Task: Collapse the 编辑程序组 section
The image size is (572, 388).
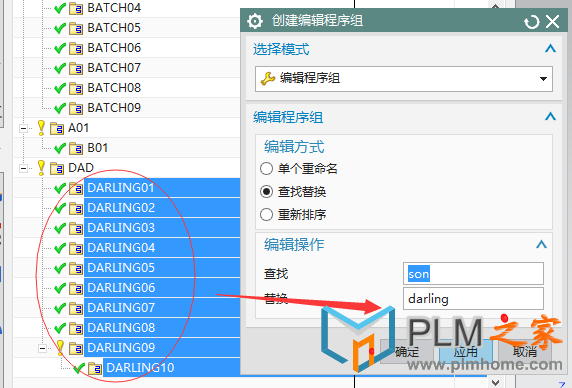Action: click(550, 117)
